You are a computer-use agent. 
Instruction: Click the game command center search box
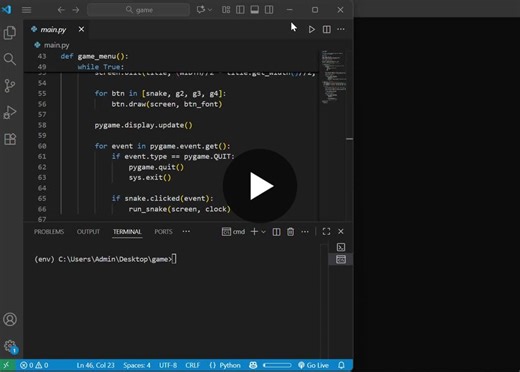[138, 10]
